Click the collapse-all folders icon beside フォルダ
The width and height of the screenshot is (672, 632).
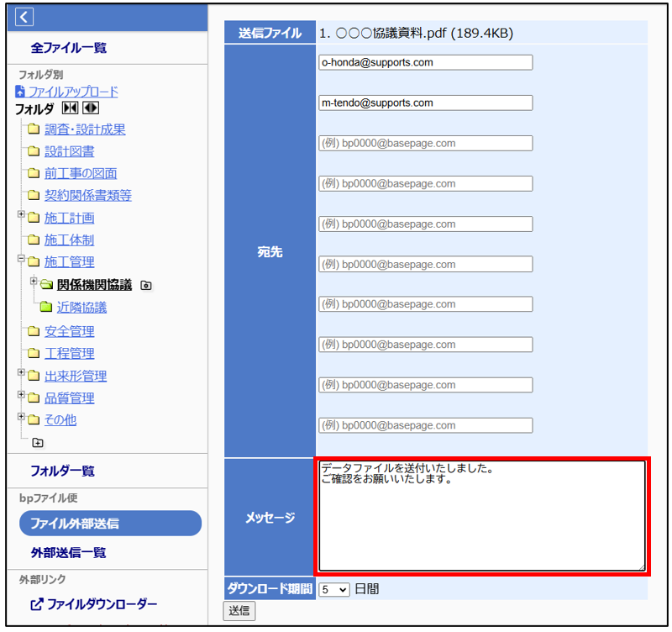click(x=71, y=108)
